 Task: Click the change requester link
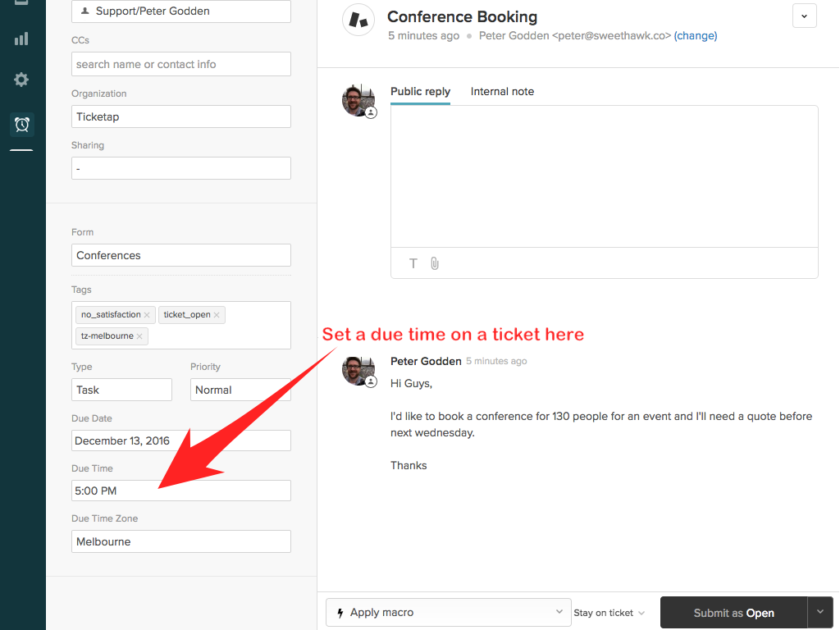696,36
